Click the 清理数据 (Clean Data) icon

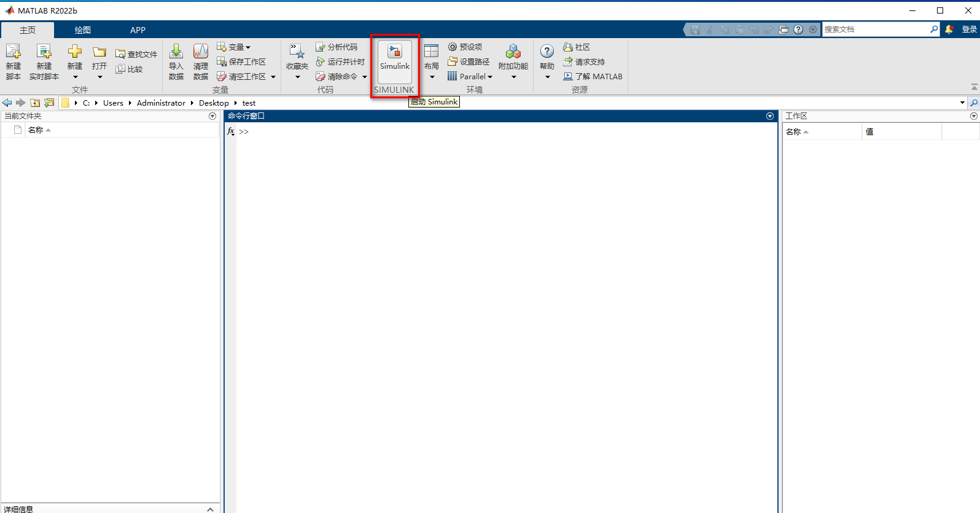pyautogui.click(x=201, y=52)
